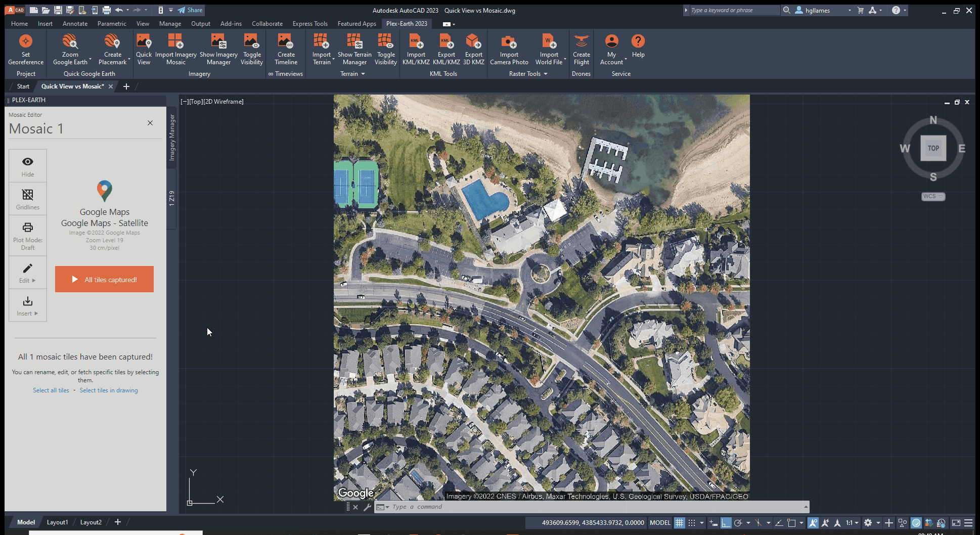The width and height of the screenshot is (980, 535).
Task: Select Zoom Google Earth tool
Action: click(70, 50)
